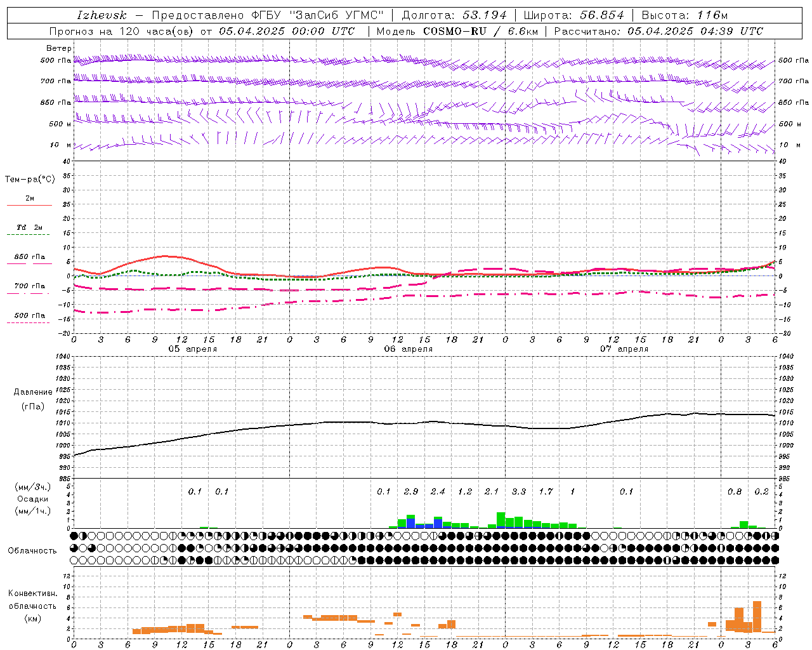Screen dimensions: 812x650
Task: Click 'Рассчитано: 05.04.2025 04:39 UTC' text
Action: pyautogui.click(x=658, y=31)
